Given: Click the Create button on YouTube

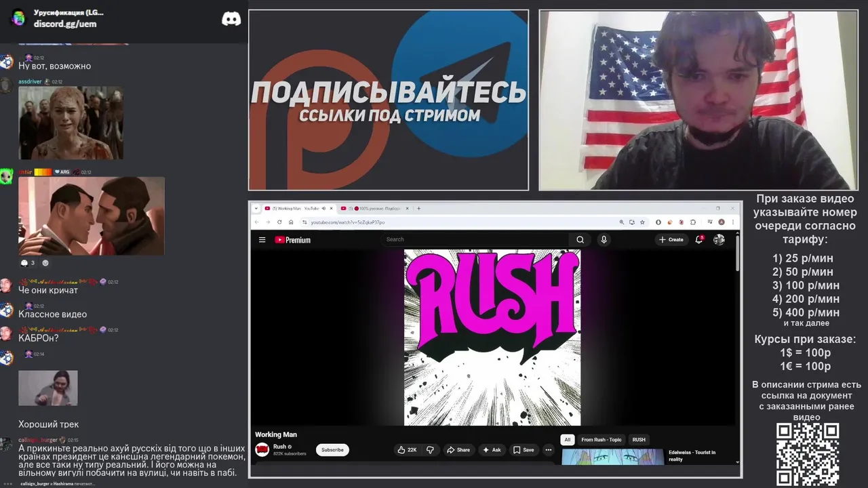Looking at the screenshot, I should [671, 239].
